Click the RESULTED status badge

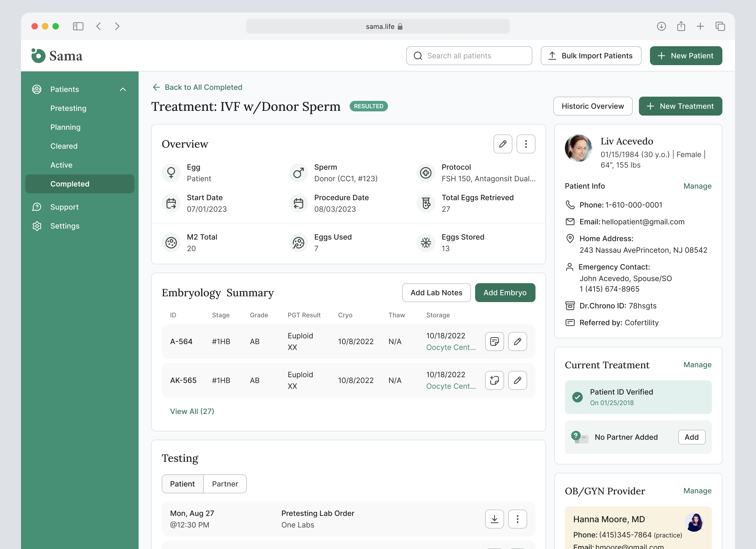[x=368, y=106]
